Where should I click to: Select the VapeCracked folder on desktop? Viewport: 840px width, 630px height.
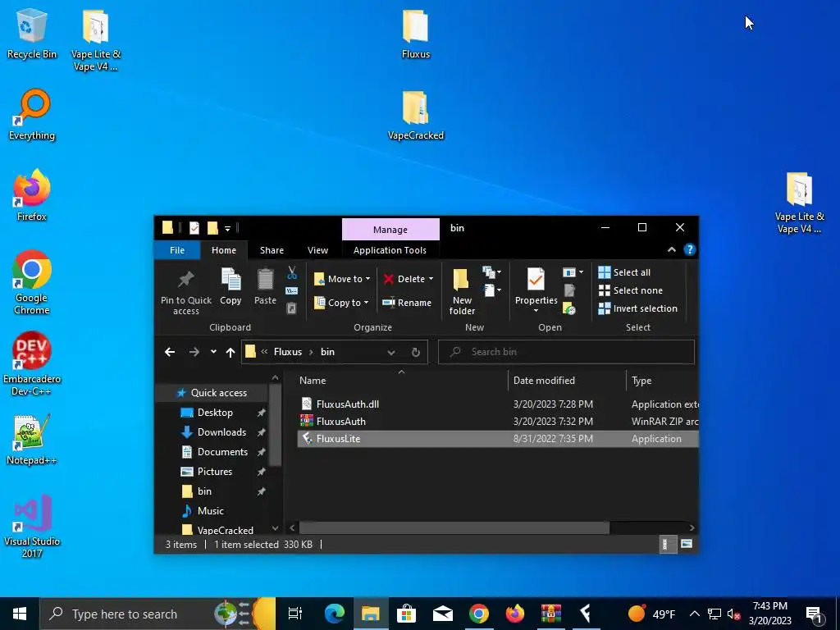[x=416, y=116]
